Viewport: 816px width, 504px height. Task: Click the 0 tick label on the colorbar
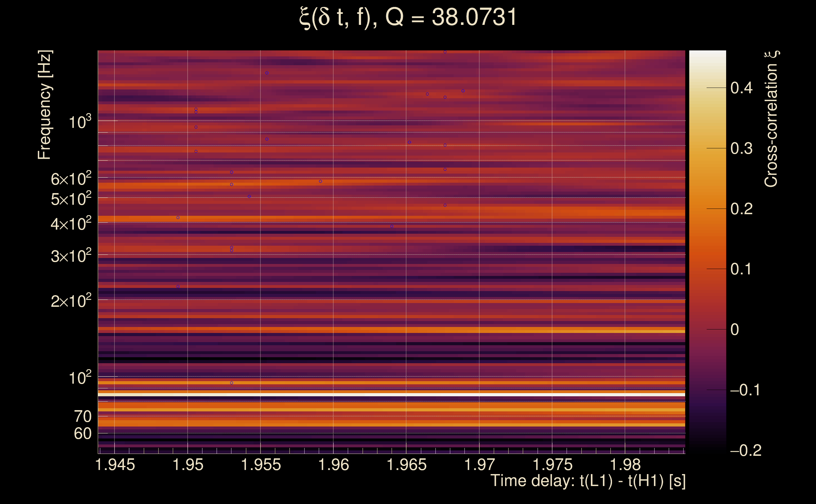click(734, 330)
